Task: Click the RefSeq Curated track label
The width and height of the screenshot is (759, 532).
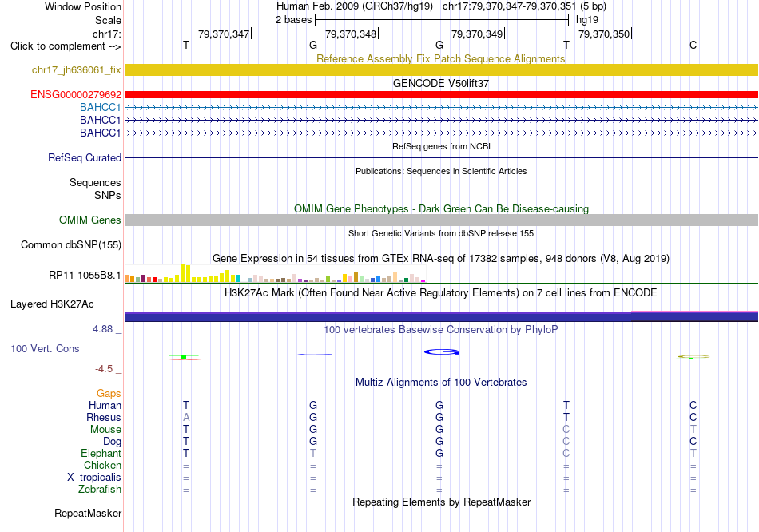Action: [x=85, y=158]
